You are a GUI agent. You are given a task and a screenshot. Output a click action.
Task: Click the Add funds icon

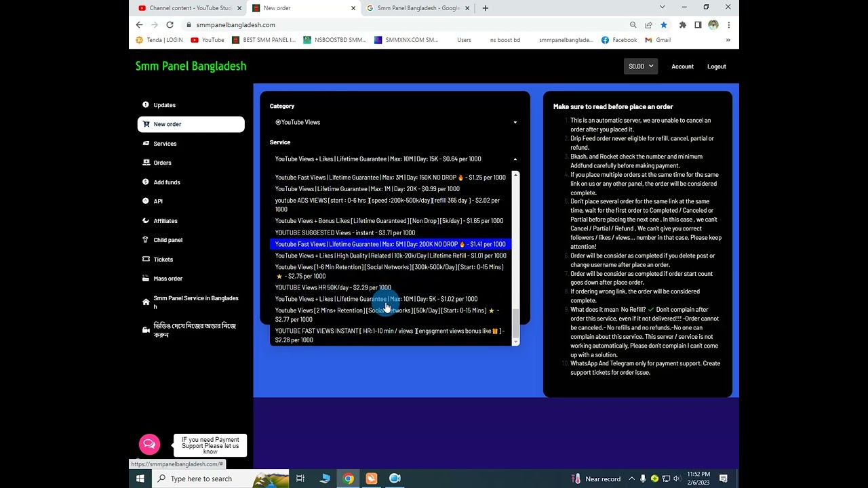[x=146, y=182]
